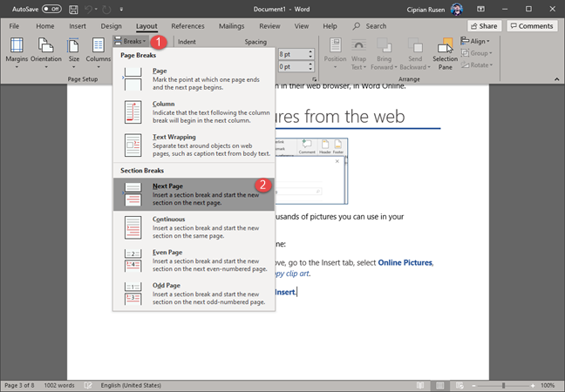Image resolution: width=565 pixels, height=392 pixels.
Task: Click the Undo icon
Action: point(89,10)
